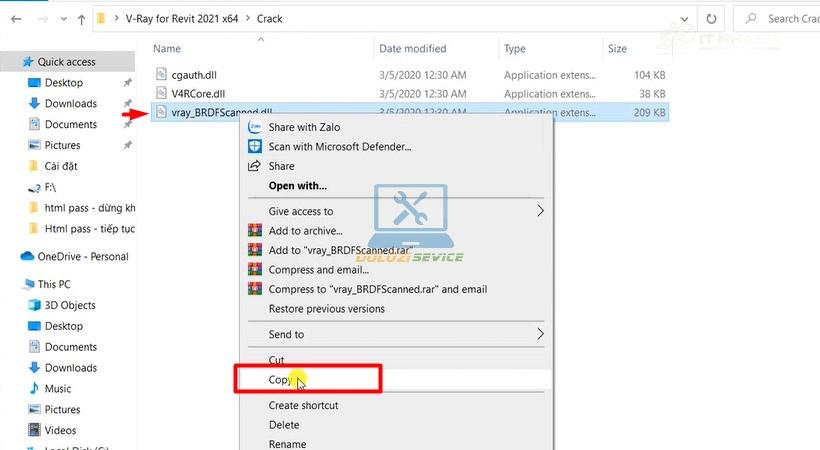
Task: Choose Add to "vray_BRDFScanned.rar"
Action: point(340,250)
